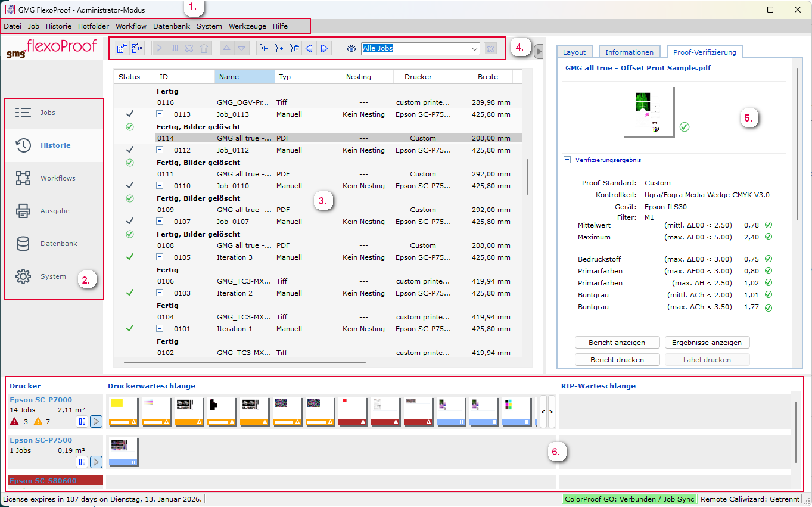This screenshot has width=812, height=507.
Task: Collapse the Iteration 2 group 0103
Action: [x=160, y=293]
